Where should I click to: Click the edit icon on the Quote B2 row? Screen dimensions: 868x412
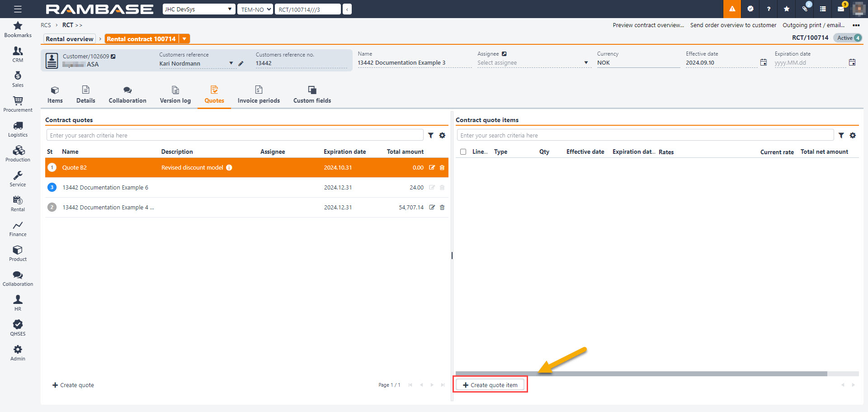click(432, 168)
